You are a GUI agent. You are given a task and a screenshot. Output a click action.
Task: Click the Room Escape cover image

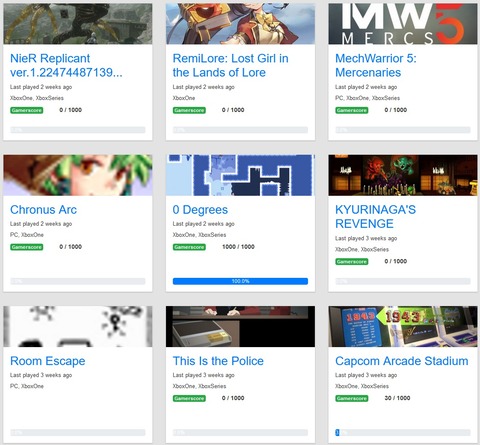click(78, 326)
